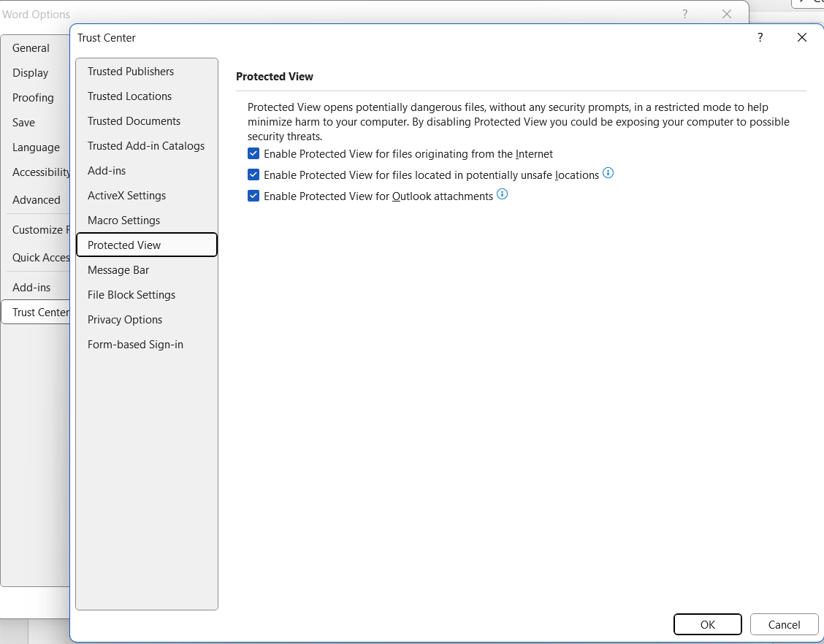The image size is (824, 644).
Task: Open Trusted Publishers settings
Action: coord(131,71)
